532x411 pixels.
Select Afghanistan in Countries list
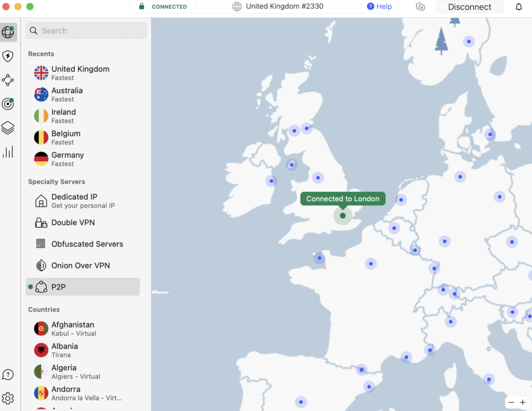point(83,328)
